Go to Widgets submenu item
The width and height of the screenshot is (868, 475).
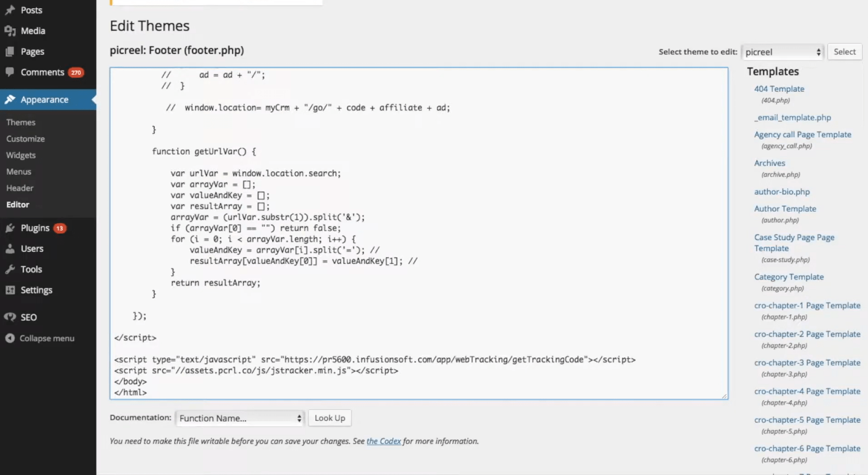(x=21, y=155)
